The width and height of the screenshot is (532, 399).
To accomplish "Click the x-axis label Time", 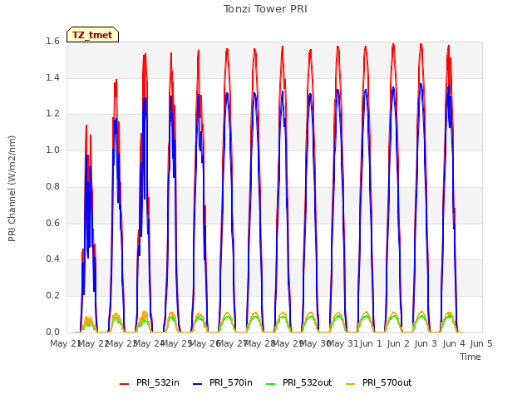I will point(470,357).
